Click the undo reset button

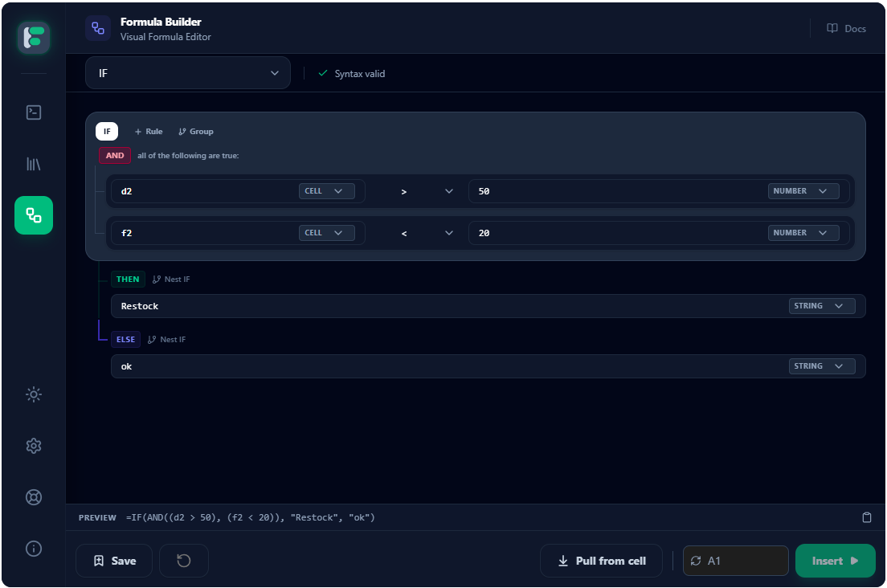coord(184,561)
